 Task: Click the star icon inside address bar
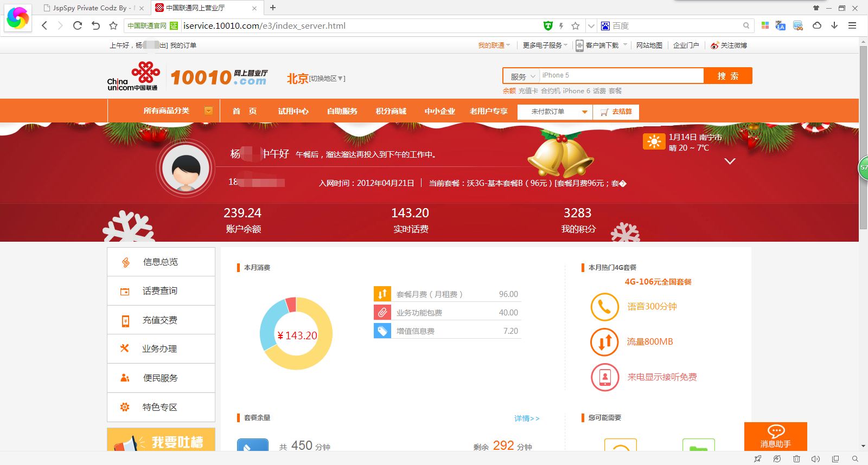click(x=576, y=25)
